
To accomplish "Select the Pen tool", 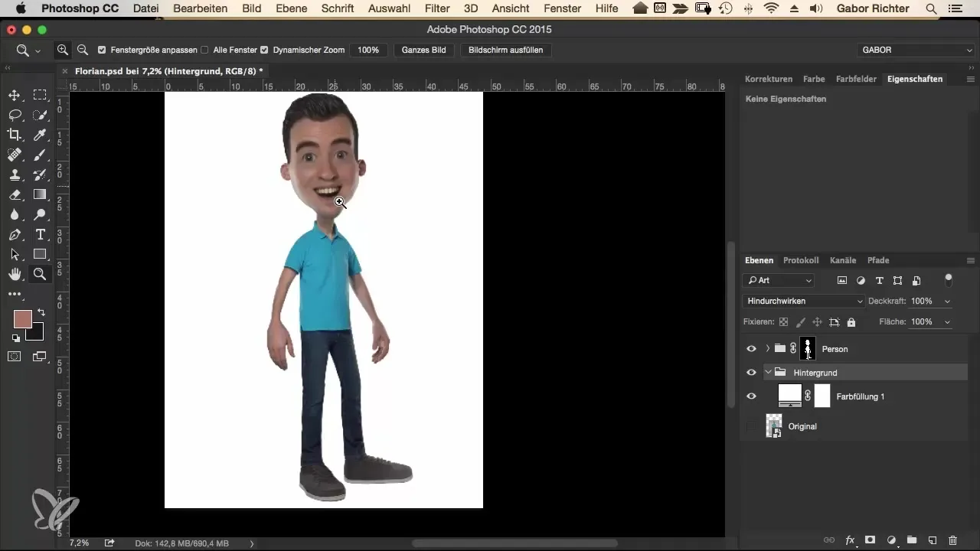I will [x=15, y=234].
